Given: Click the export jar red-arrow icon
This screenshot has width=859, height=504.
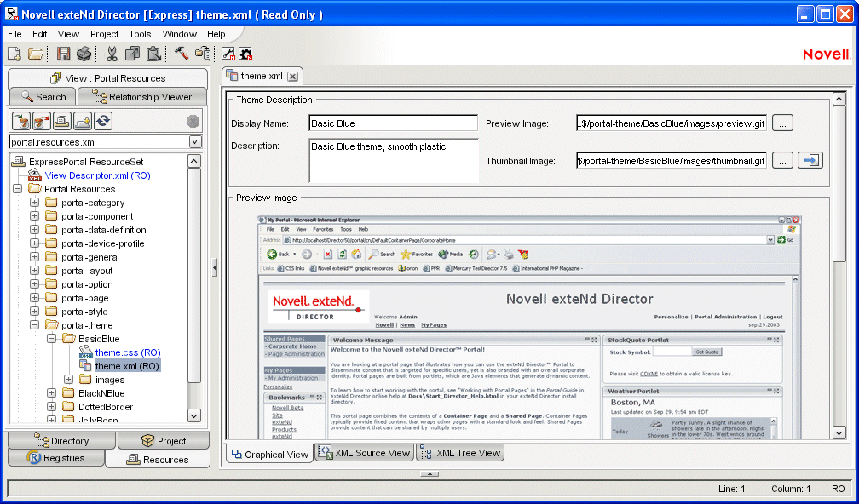Looking at the screenshot, I should (x=42, y=121).
